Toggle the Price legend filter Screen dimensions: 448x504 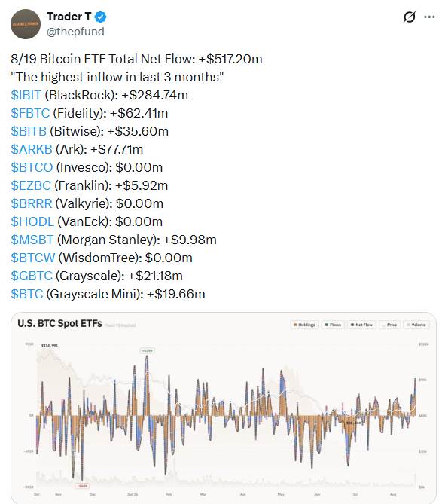[389, 325]
